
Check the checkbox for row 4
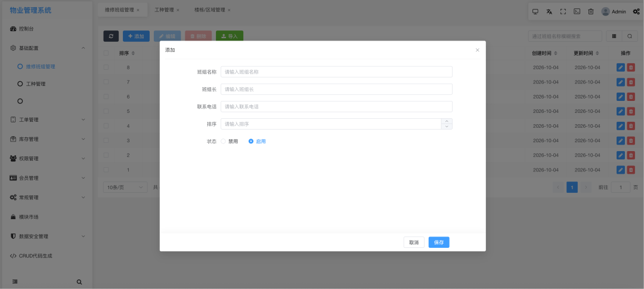(106, 126)
